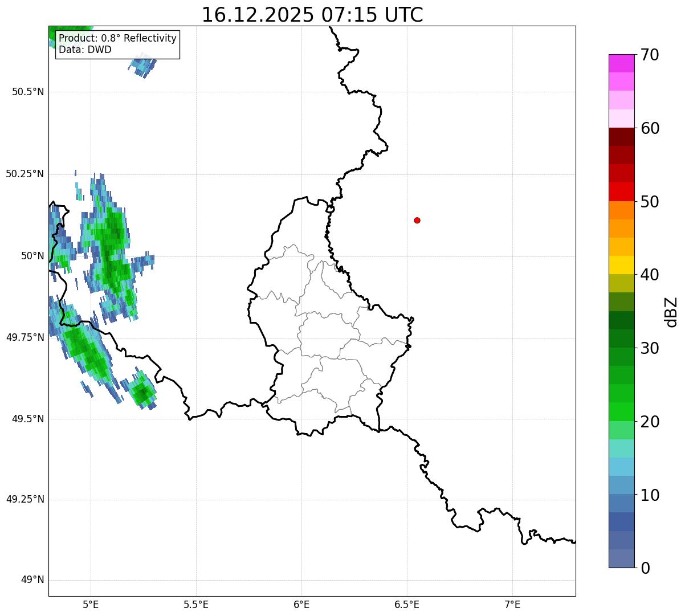Click the plot title "16.12.2025 07:15 UTC"
Screen dimensions: 685x616
312,15
